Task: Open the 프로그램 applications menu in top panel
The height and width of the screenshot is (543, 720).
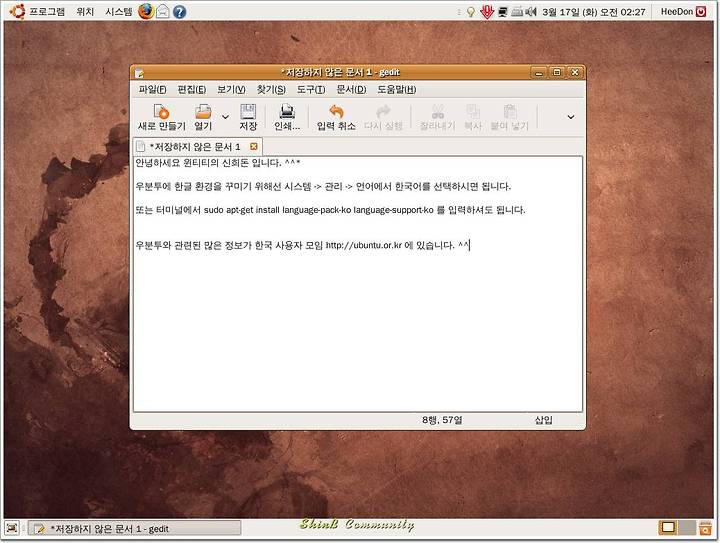Action: [47, 11]
